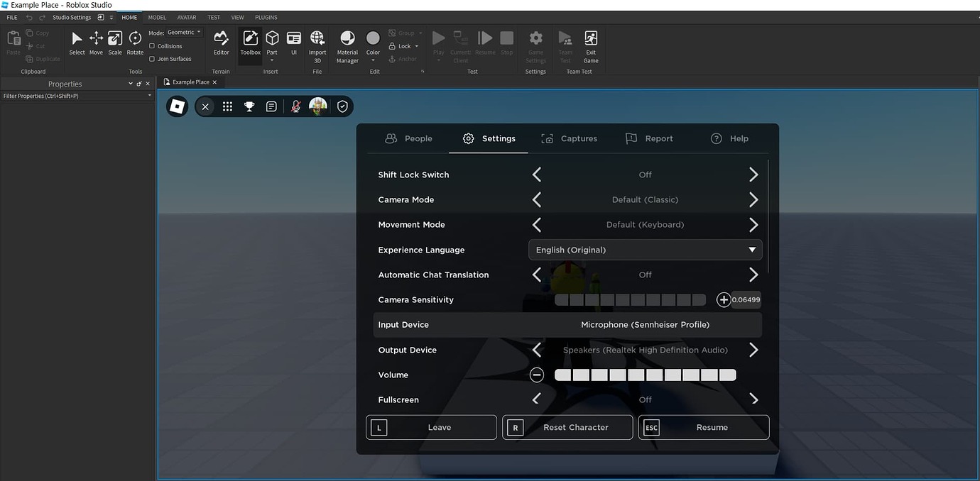Screen dimensions: 980x481
Task: Enable the Collisions checkbox
Action: (x=151, y=45)
